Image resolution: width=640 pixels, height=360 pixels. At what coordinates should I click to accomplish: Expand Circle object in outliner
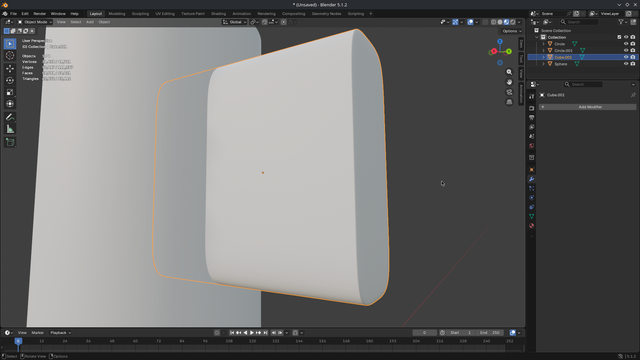[x=543, y=44]
